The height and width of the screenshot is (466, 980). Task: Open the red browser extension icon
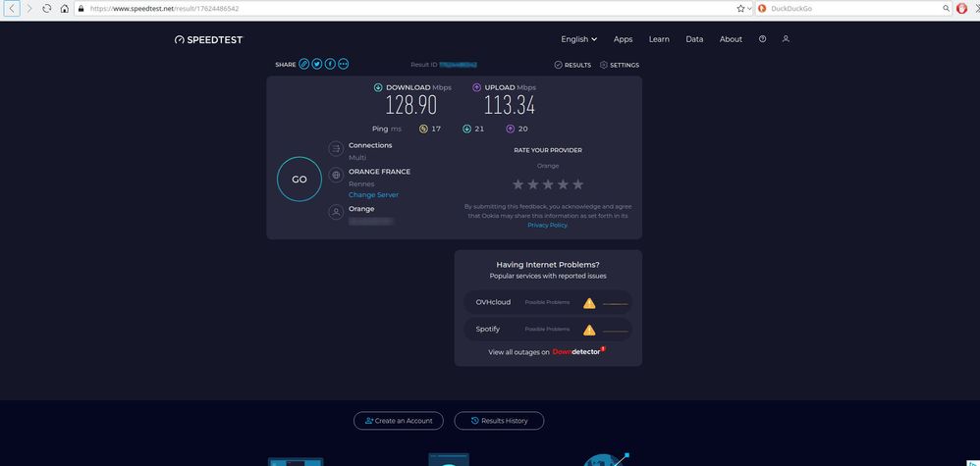(x=962, y=9)
